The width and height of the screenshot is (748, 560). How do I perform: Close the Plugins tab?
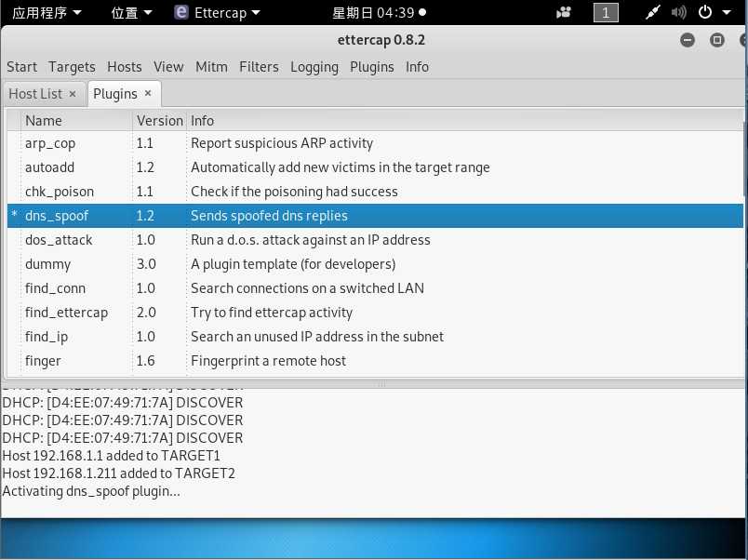pos(148,94)
